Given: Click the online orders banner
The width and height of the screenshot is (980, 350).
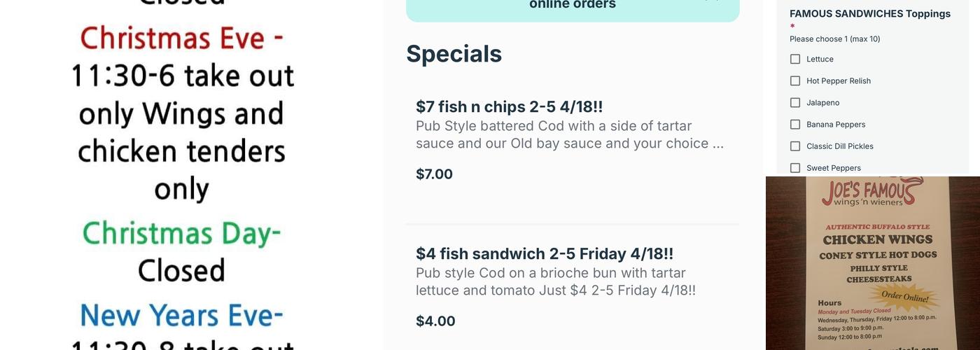Looking at the screenshot, I should tap(572, 6).
